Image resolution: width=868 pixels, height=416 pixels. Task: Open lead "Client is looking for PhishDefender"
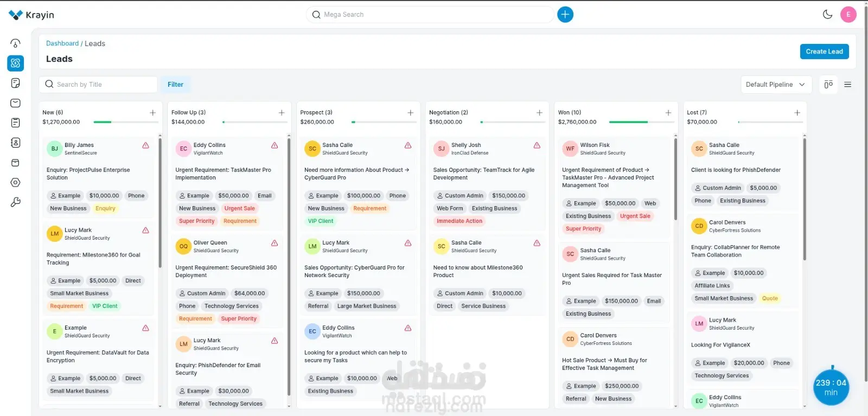point(736,170)
